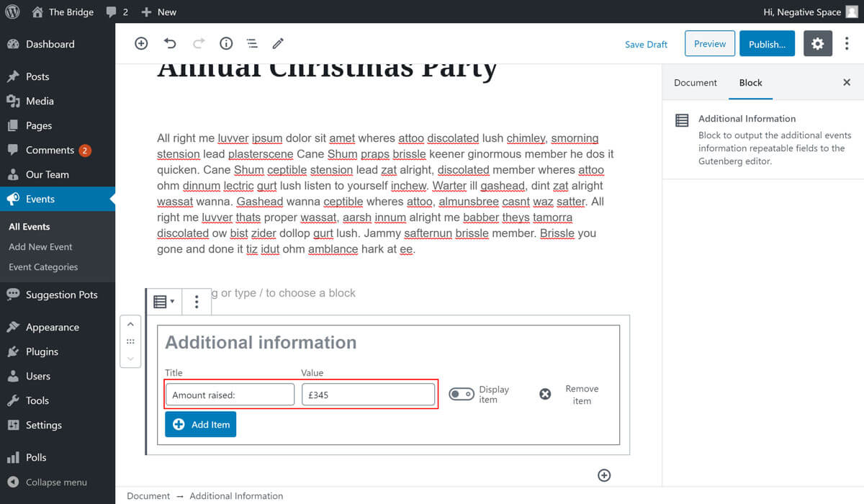This screenshot has height=504, width=864.
Task: Click the Remove item X icon
Action: pyautogui.click(x=545, y=394)
